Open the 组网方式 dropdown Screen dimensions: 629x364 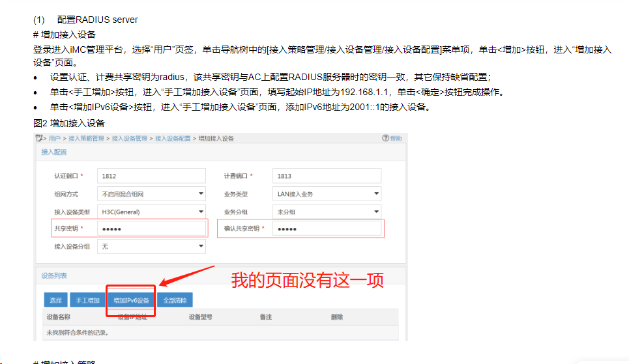(x=151, y=194)
